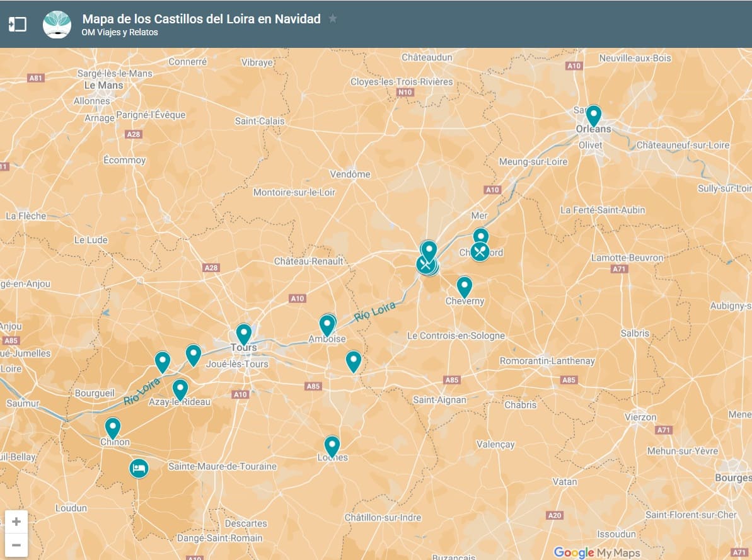Click the Vierzon town label

pos(640,417)
